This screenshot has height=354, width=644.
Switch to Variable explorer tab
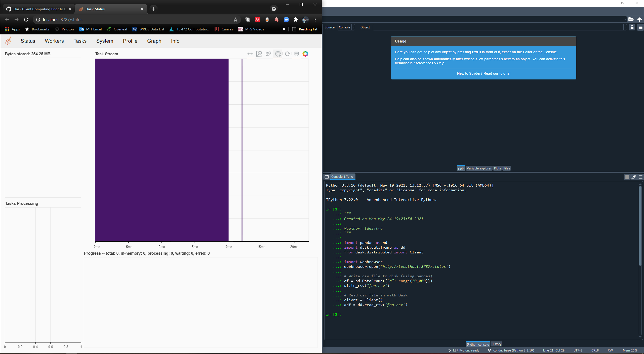[x=479, y=168]
